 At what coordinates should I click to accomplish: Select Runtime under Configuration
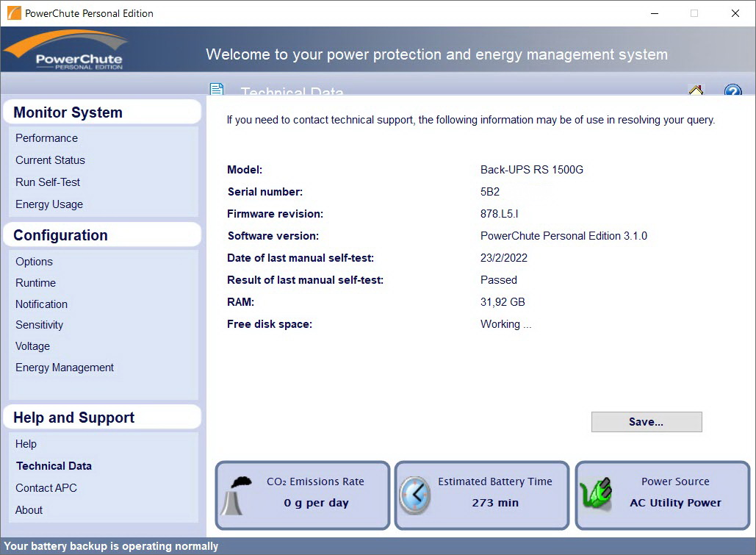(36, 283)
